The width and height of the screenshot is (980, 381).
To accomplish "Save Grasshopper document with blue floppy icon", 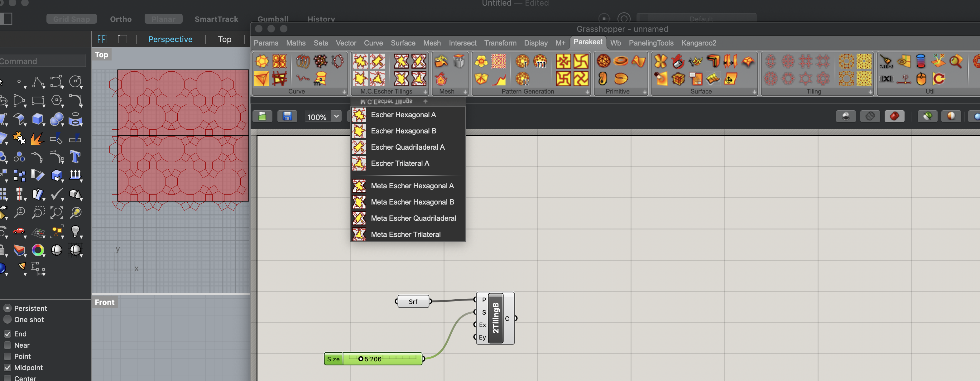I will 287,116.
